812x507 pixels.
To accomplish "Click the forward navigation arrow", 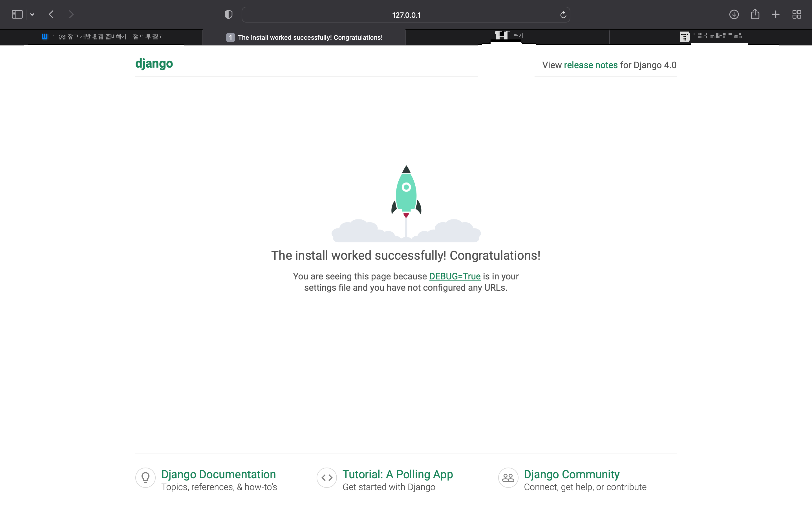I will point(71,14).
